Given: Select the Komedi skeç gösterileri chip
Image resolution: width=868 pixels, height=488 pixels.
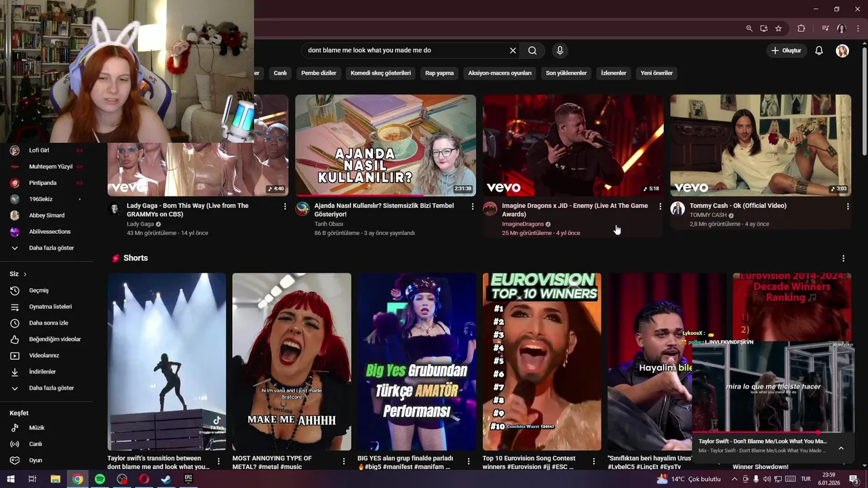Looking at the screenshot, I should tap(380, 73).
